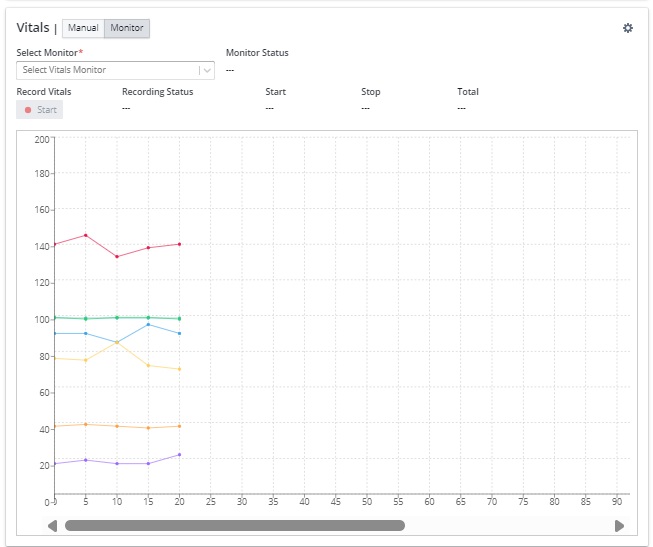653x547 pixels.
Task: Select red line lowest point at time 10
Action: 117,257
